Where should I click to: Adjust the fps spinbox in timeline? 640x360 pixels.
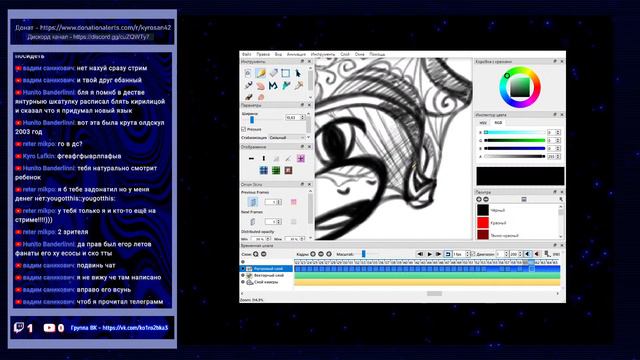click(x=462, y=254)
